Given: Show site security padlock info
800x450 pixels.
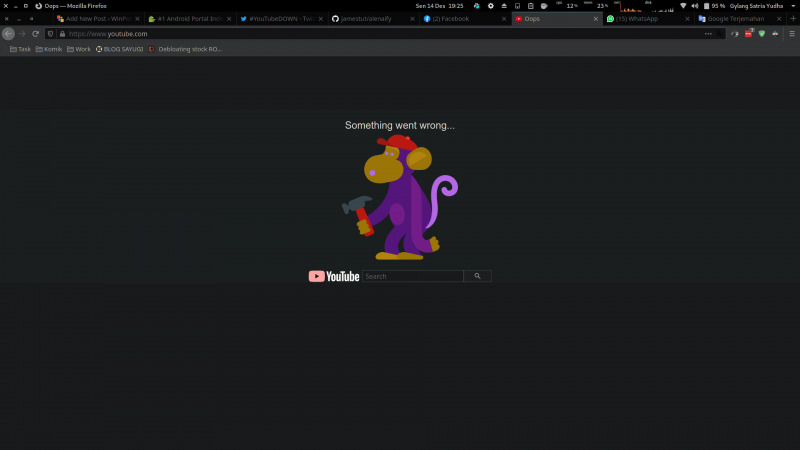Looking at the screenshot, I should pos(62,34).
